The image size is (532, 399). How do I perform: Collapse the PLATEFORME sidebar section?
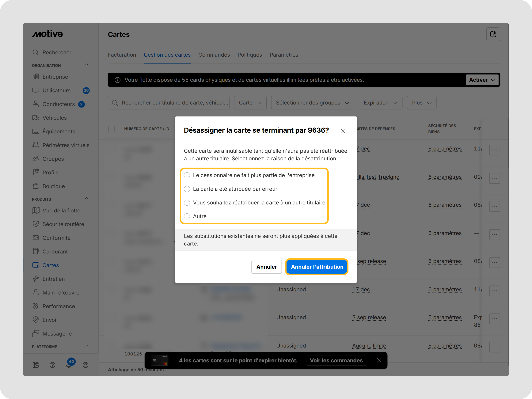(87, 346)
